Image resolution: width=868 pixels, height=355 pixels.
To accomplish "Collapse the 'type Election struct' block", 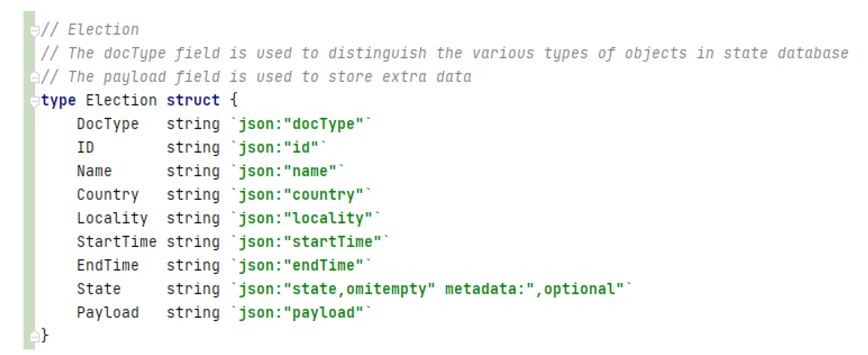I will pyautogui.click(x=34, y=102).
